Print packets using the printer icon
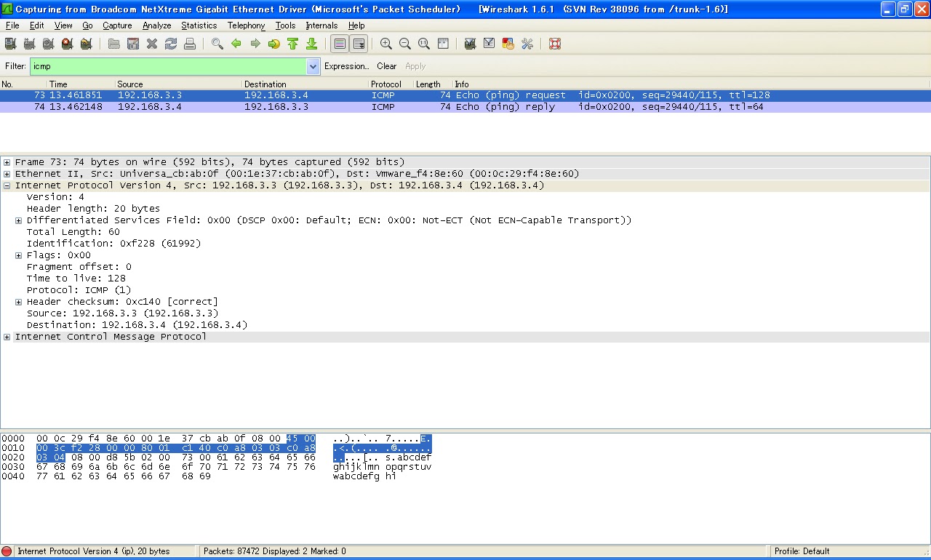The width and height of the screenshot is (931, 560). click(190, 44)
